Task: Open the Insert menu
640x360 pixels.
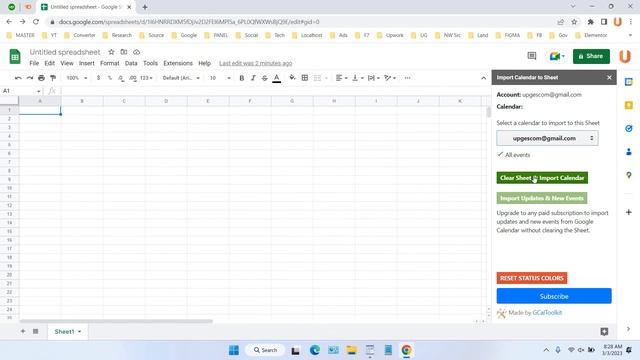Action: (x=87, y=63)
